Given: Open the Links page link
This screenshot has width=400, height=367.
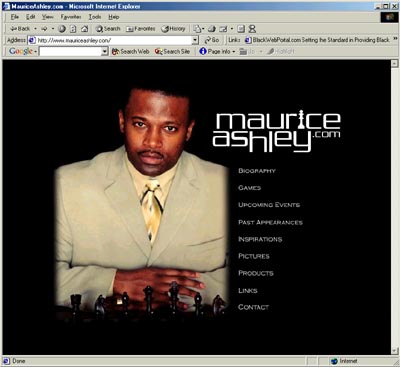Looking at the screenshot, I should pos(248,290).
